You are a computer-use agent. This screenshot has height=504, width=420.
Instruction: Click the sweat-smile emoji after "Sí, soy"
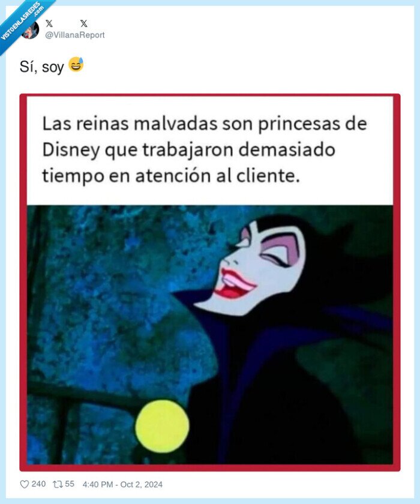click(x=76, y=65)
